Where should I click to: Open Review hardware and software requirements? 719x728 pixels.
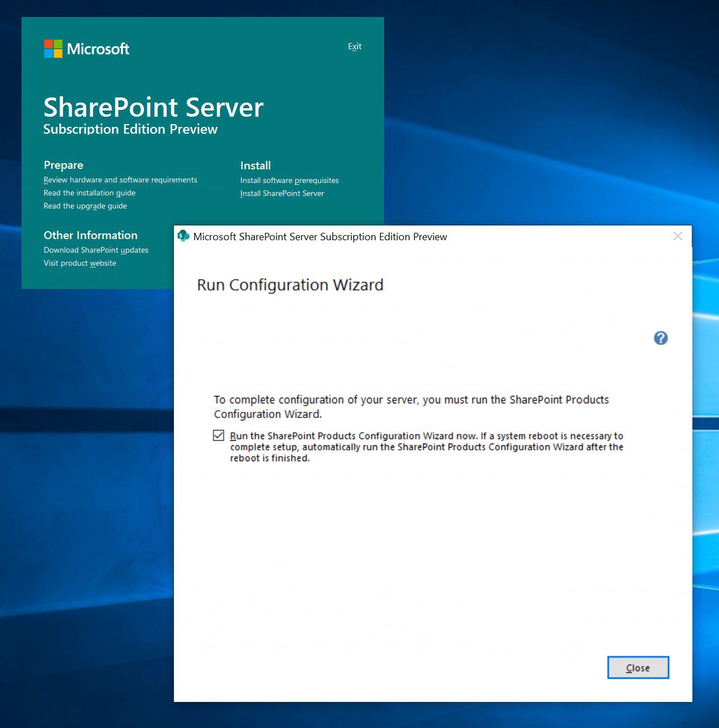coord(120,180)
